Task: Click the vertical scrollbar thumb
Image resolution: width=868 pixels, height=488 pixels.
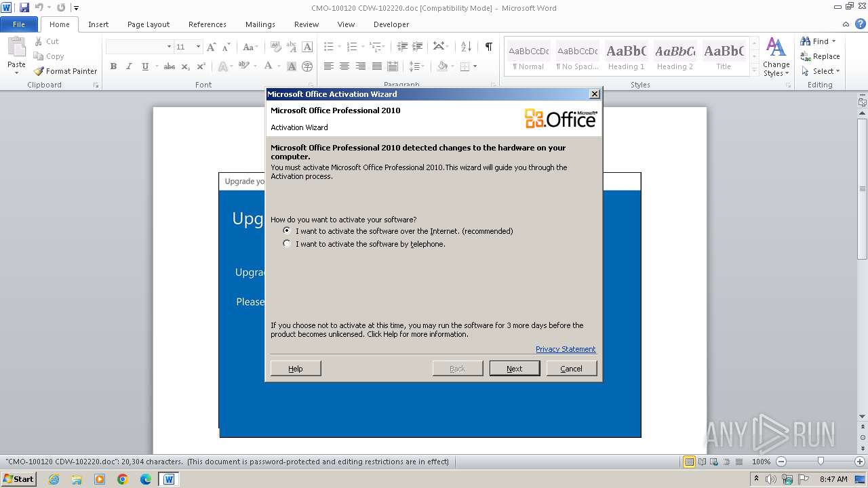Action: pos(862,189)
